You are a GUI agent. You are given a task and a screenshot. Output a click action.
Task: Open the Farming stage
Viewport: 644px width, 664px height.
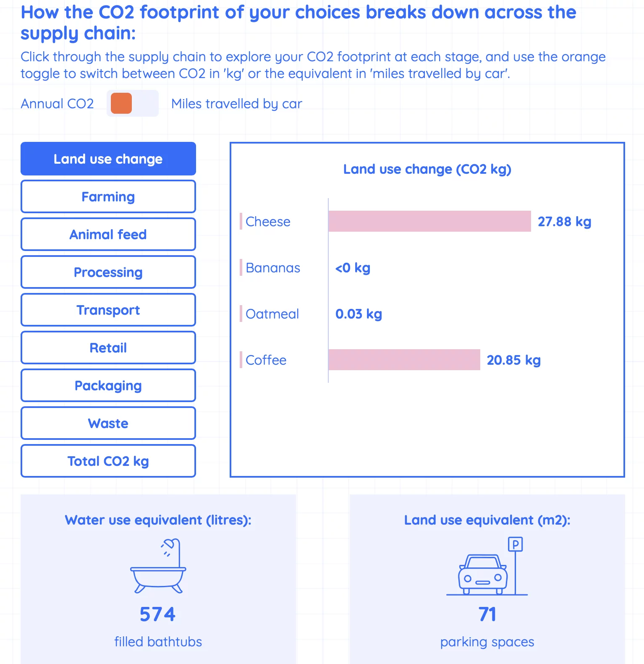(108, 196)
